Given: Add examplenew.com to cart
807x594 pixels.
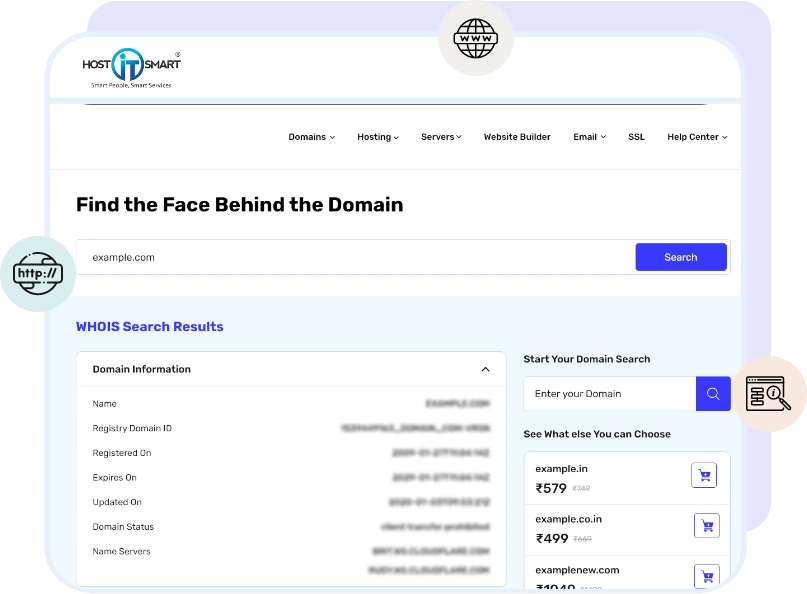Looking at the screenshot, I should tap(707, 576).
